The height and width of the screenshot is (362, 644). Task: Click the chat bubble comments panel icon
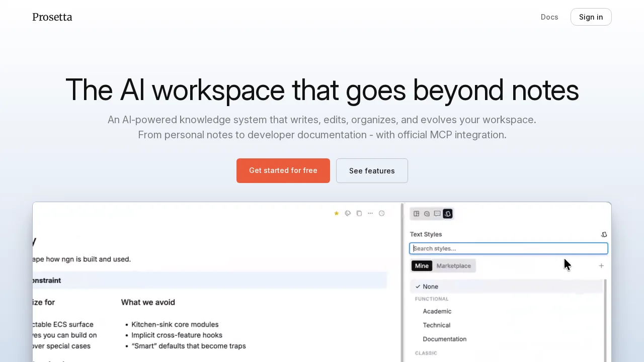[x=437, y=214]
